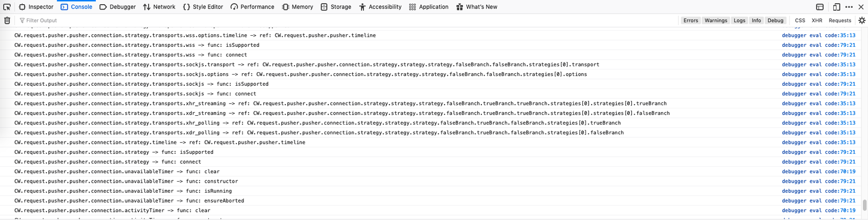Screen dimensions: 868x220
Task: Clear the console output with trash icon
Action: [7, 21]
